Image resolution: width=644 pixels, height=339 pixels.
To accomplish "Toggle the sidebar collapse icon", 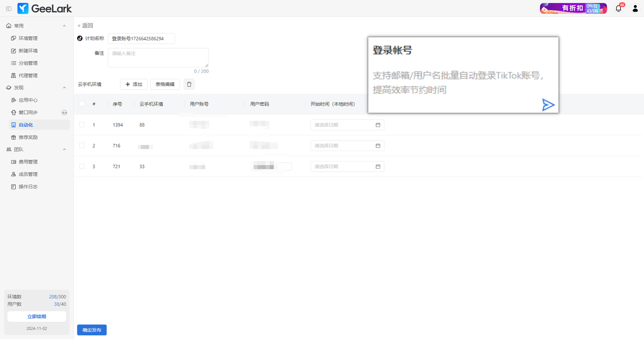I will coord(9,9).
